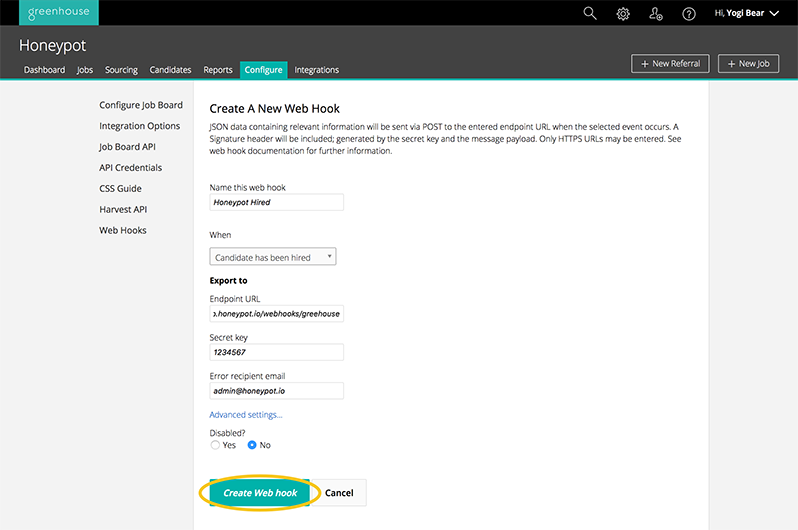Open the When event dropdown
Viewport: 798px width, 530px height.
point(273,257)
